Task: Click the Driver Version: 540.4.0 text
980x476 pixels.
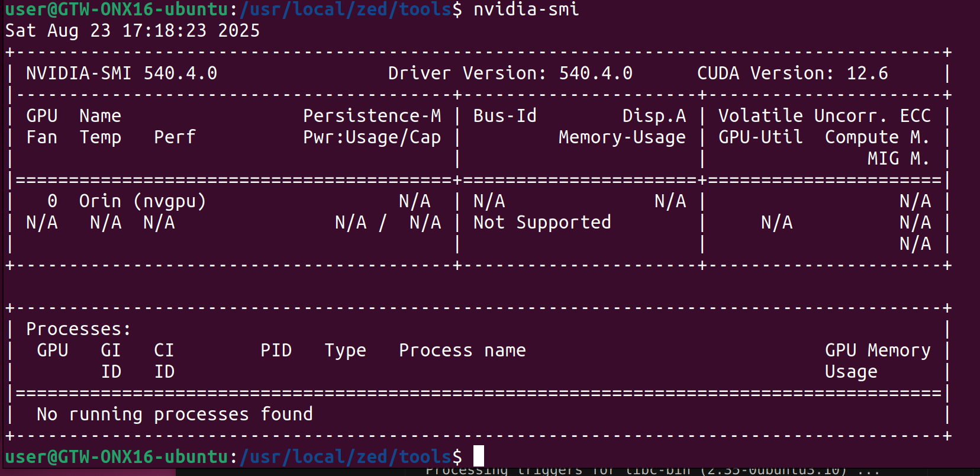Action: (x=510, y=73)
